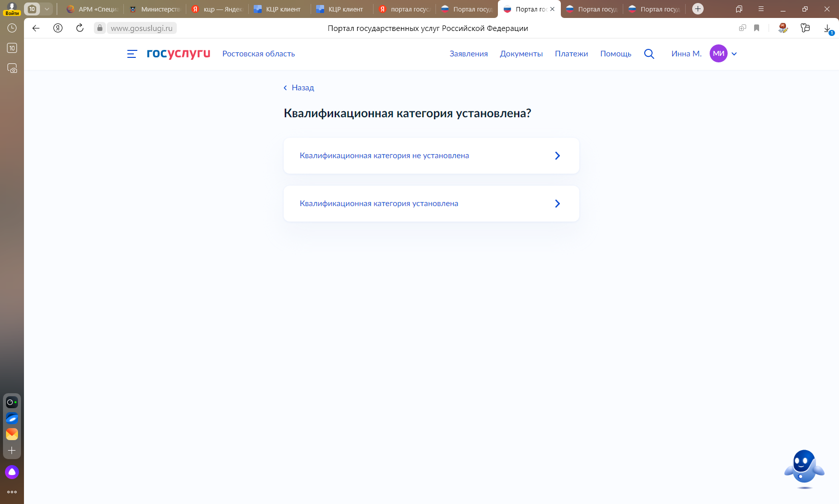Switch to the 'КЦР клиент' tab
Screen dimensions: 839x504
pyautogui.click(x=283, y=9)
